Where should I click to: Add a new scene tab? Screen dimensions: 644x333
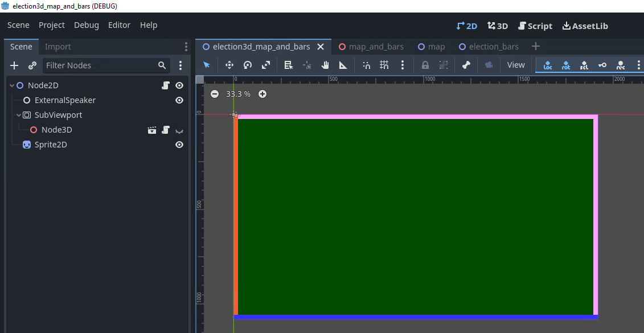536,47
